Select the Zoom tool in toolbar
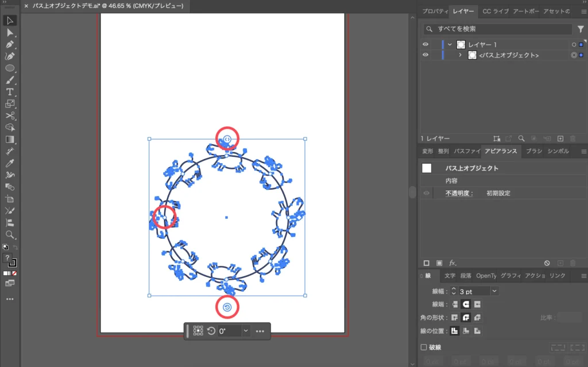 pyautogui.click(x=10, y=234)
